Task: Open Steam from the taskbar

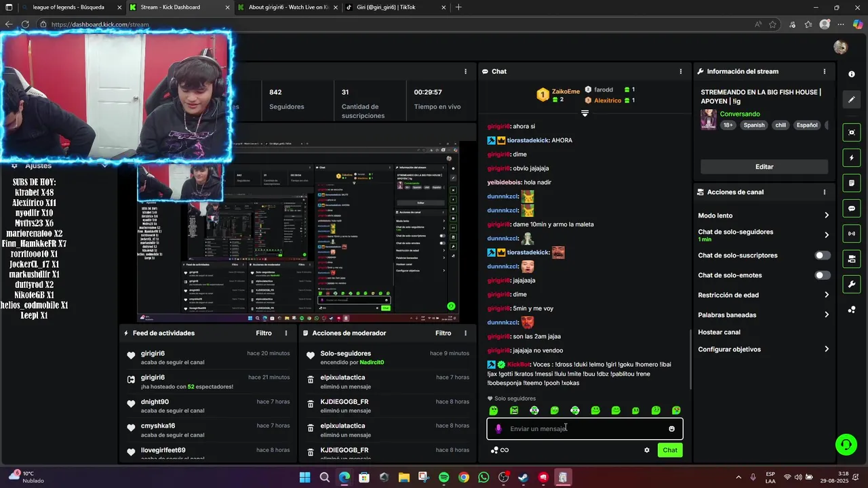Action: (x=523, y=477)
